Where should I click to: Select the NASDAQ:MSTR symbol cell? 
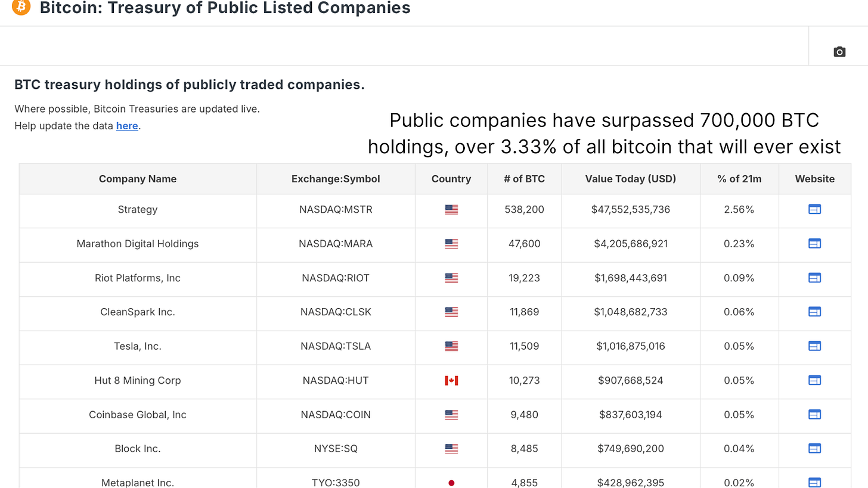pos(336,209)
